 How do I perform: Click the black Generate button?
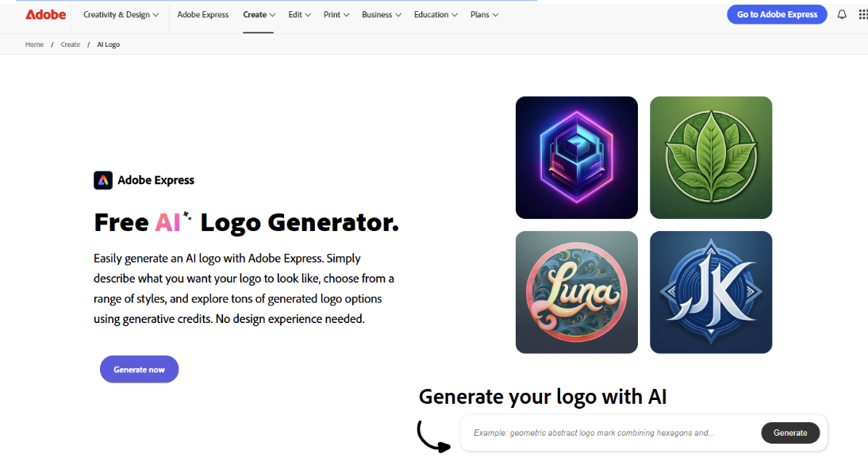coord(790,433)
